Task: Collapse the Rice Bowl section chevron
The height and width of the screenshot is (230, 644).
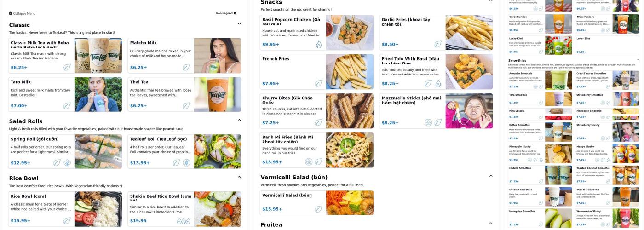Action: [x=239, y=177]
